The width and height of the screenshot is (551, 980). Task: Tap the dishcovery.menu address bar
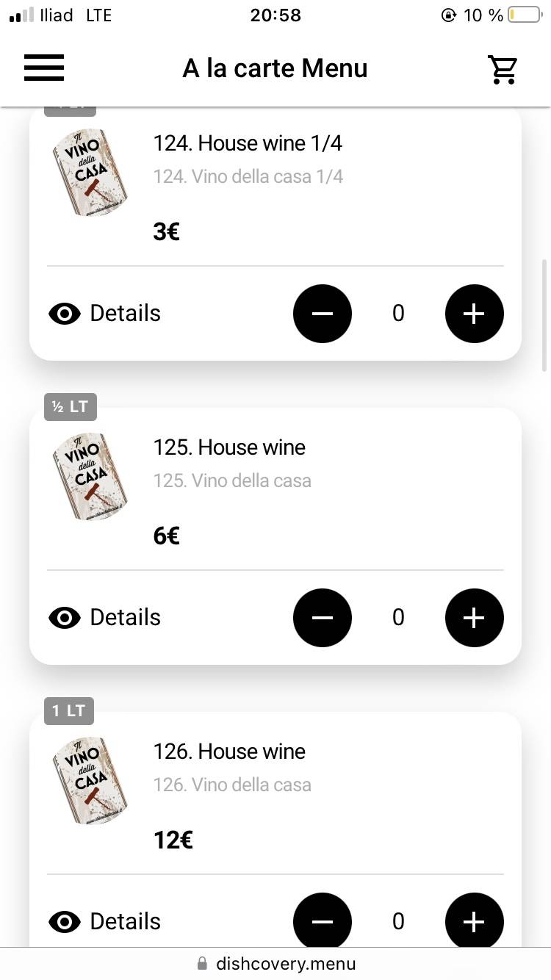coord(275,964)
